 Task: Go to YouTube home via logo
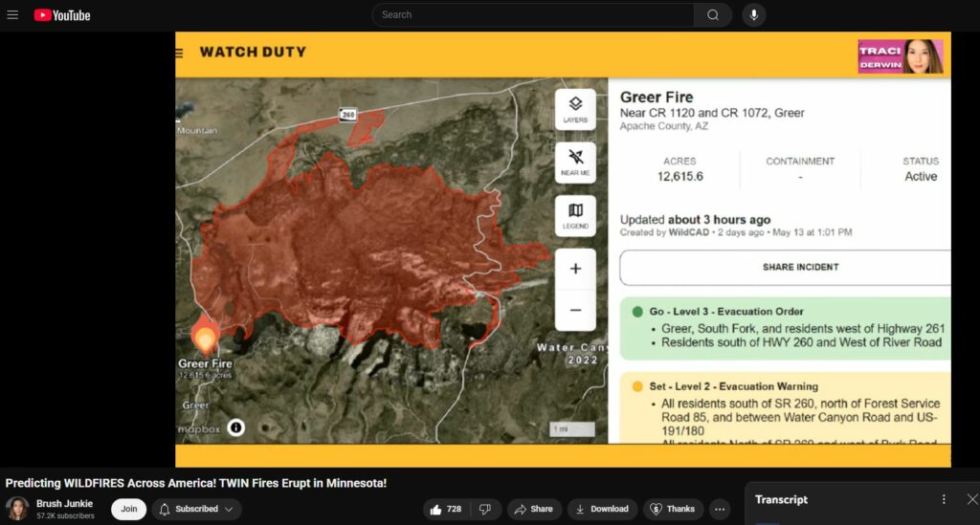[x=62, y=15]
